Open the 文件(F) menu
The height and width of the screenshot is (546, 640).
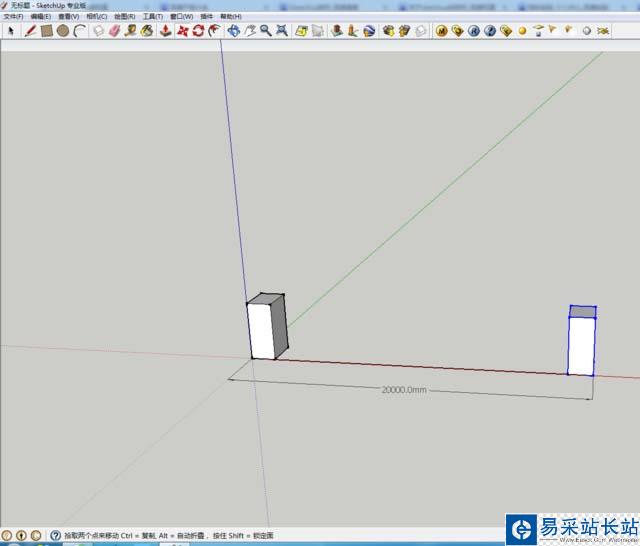click(13, 17)
